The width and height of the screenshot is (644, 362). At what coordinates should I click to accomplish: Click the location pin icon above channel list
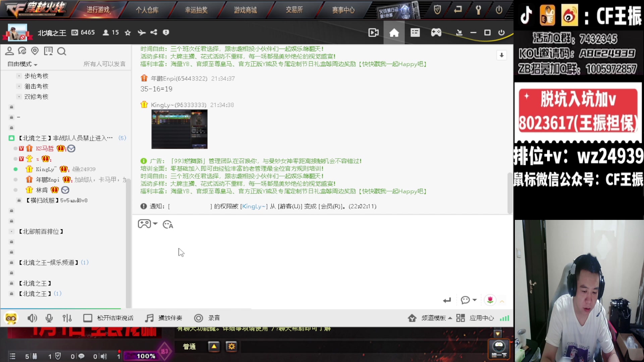pos(35,51)
